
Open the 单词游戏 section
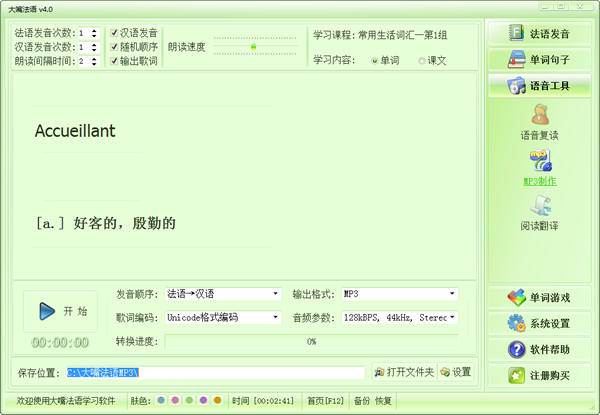(539, 298)
